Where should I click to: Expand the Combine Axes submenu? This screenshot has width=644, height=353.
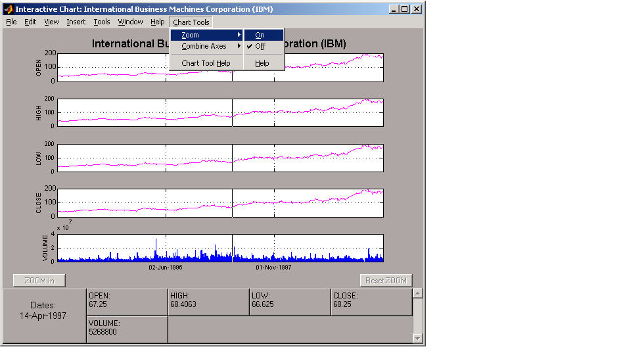click(206, 46)
